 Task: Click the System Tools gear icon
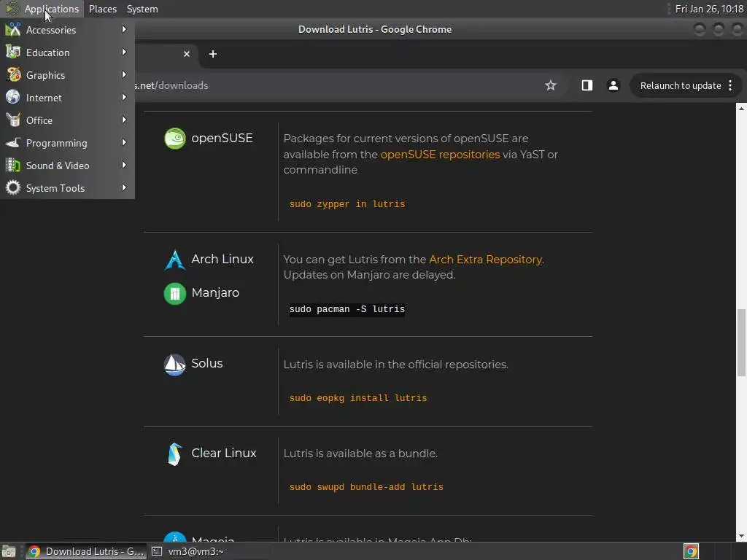[x=13, y=187]
